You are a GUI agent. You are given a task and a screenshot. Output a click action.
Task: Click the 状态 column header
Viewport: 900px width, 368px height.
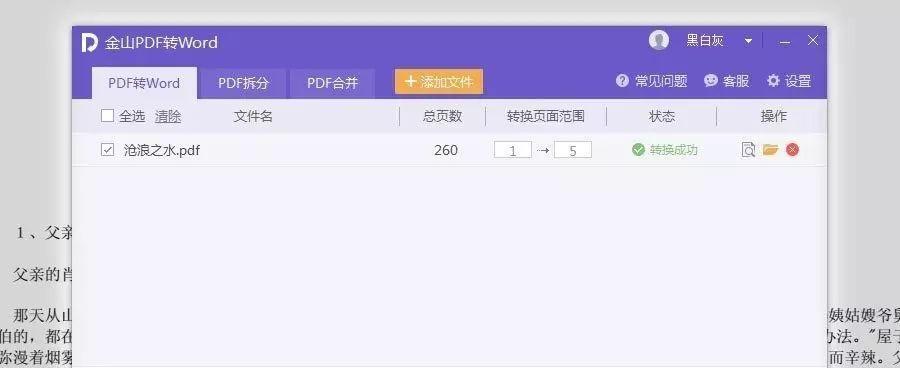pyautogui.click(x=662, y=117)
